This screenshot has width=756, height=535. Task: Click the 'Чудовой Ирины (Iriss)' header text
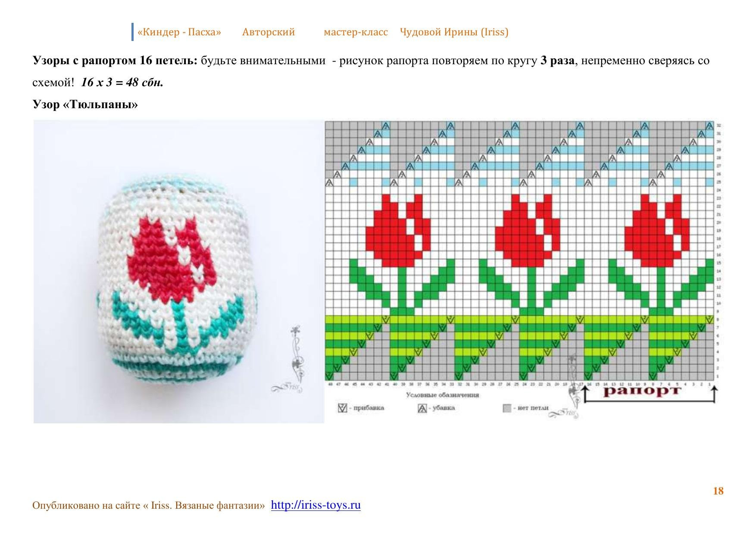[454, 32]
